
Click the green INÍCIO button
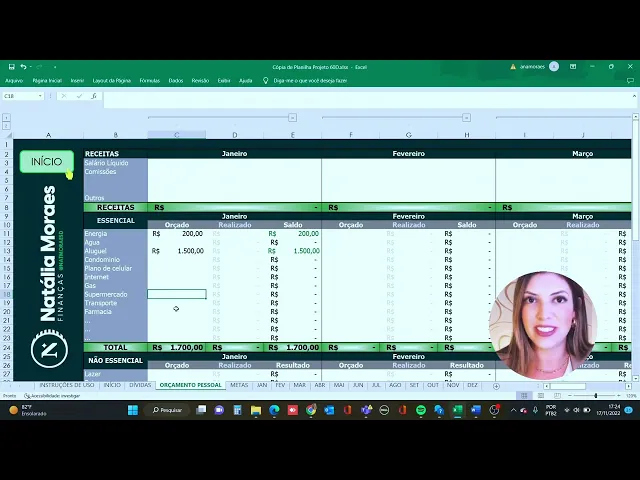pyautogui.click(x=47, y=162)
